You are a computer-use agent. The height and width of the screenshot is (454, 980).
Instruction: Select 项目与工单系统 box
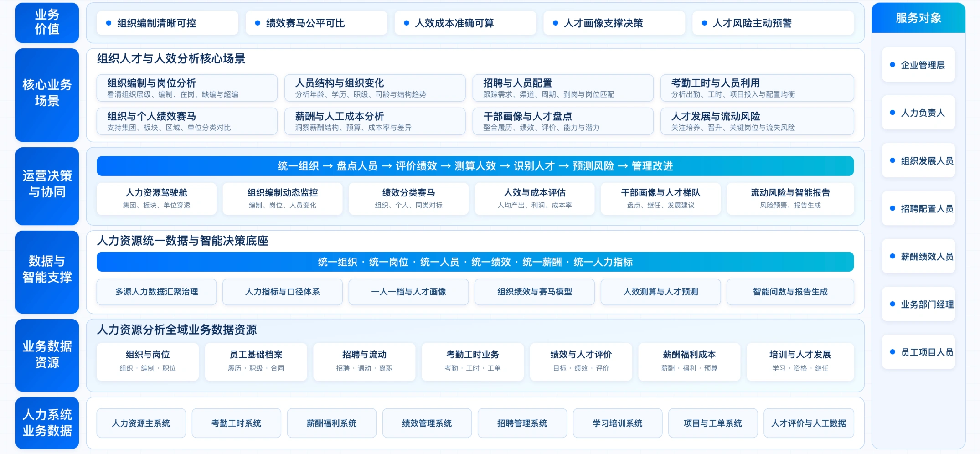point(713,423)
